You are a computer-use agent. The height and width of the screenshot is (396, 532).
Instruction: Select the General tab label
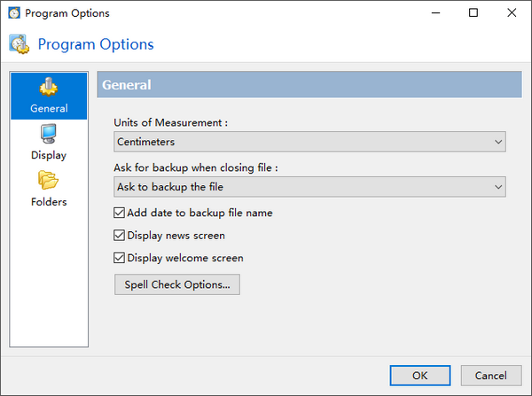(48, 109)
